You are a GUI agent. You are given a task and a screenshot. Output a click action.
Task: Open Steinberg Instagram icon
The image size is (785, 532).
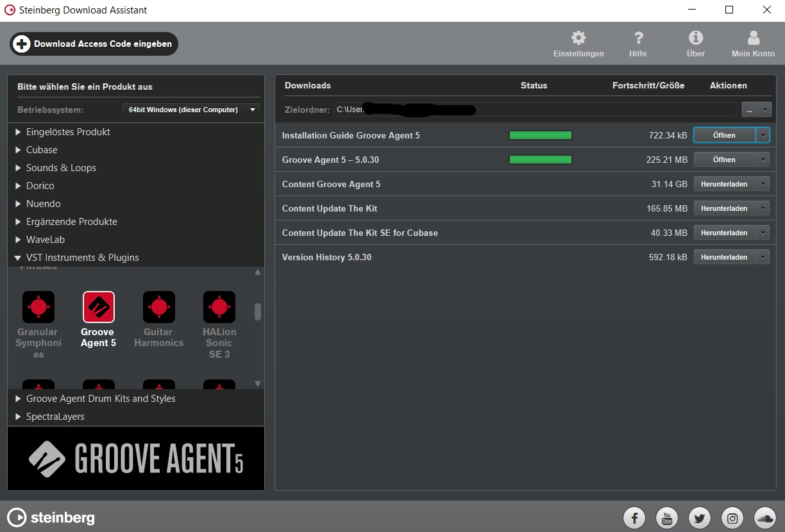click(732, 518)
